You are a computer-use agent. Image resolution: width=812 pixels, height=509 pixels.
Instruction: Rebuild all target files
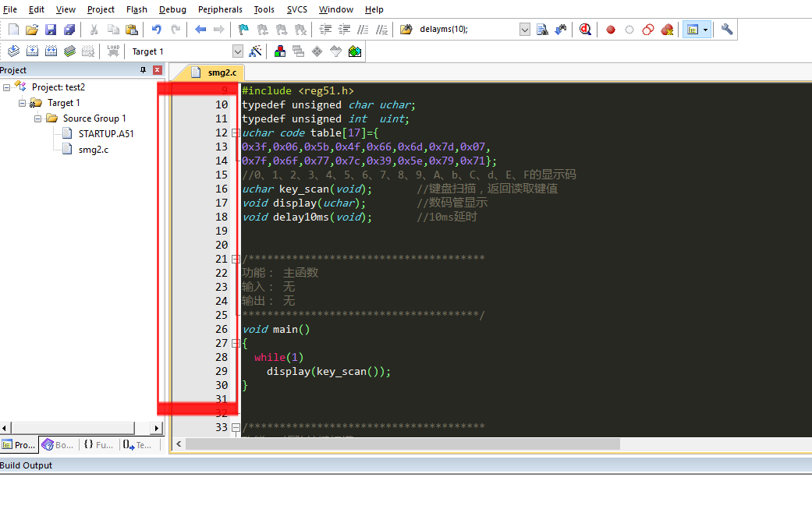51,51
